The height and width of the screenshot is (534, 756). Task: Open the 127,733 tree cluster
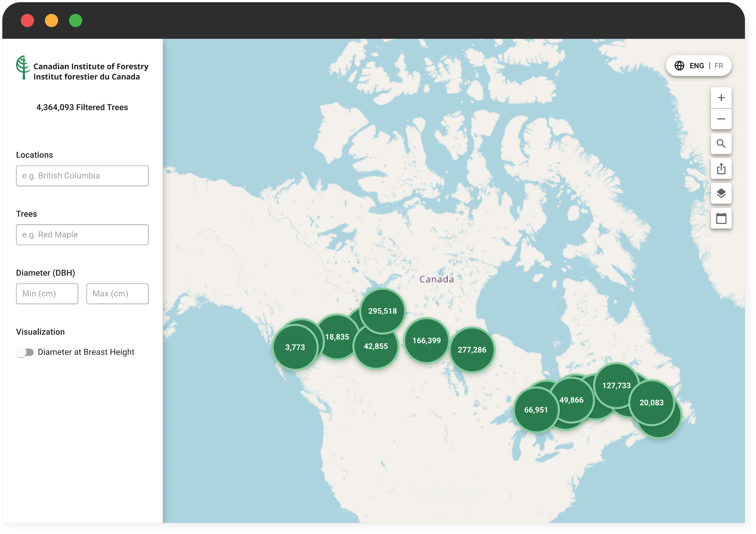tap(616, 385)
